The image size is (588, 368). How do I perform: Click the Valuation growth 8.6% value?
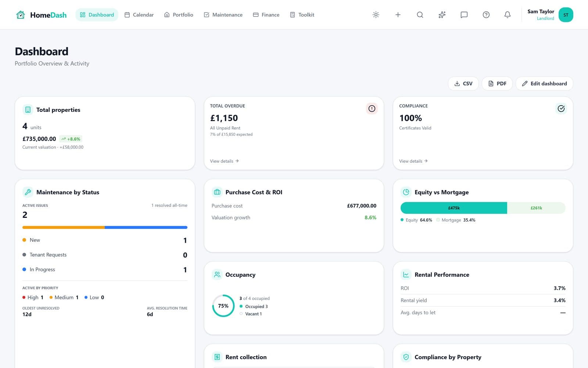(x=370, y=217)
